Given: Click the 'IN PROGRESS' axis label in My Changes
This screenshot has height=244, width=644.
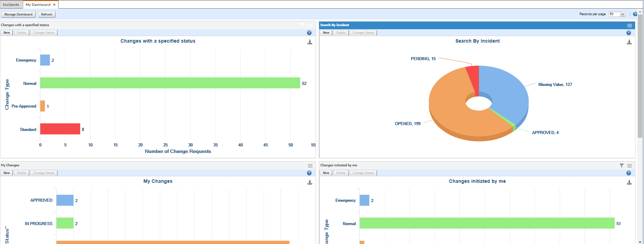Looking at the screenshot, I should click(39, 224).
